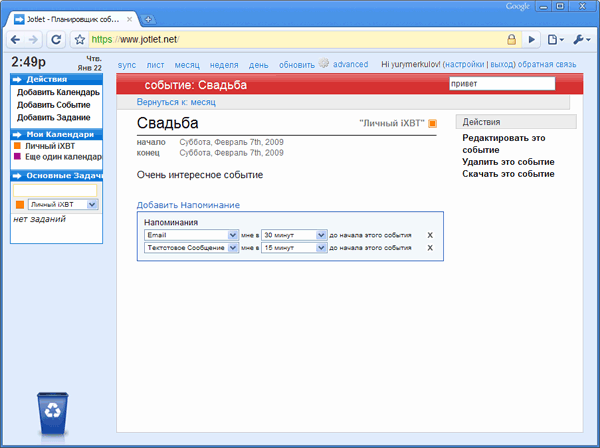Click Добавить Напоминание link

[x=188, y=205]
